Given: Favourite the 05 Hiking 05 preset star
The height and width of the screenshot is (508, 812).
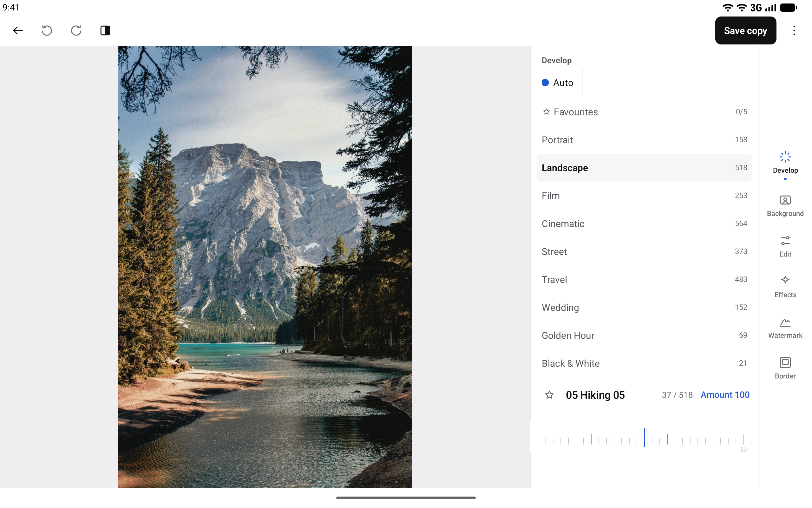Looking at the screenshot, I should (x=549, y=395).
